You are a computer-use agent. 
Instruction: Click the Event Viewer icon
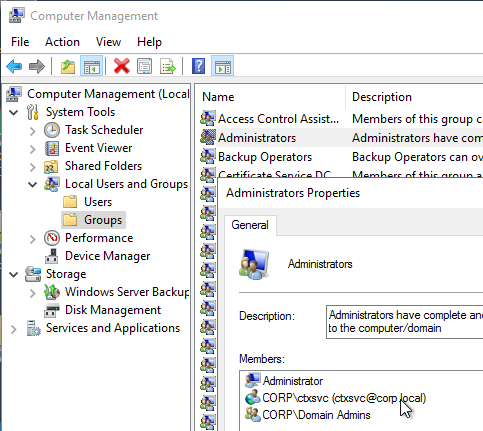coord(52,148)
